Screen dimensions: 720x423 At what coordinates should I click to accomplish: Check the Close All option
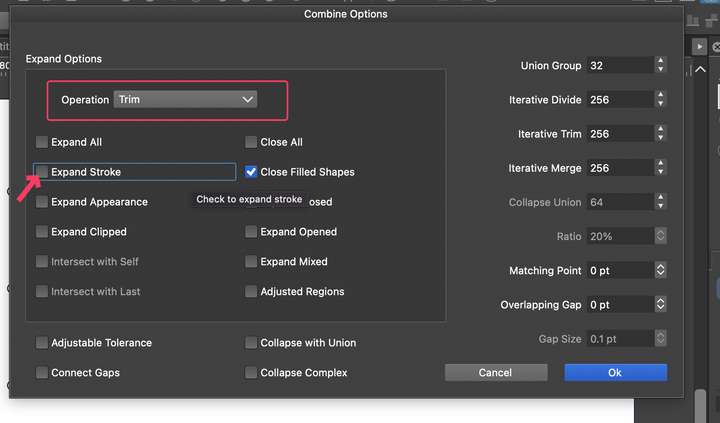251,142
